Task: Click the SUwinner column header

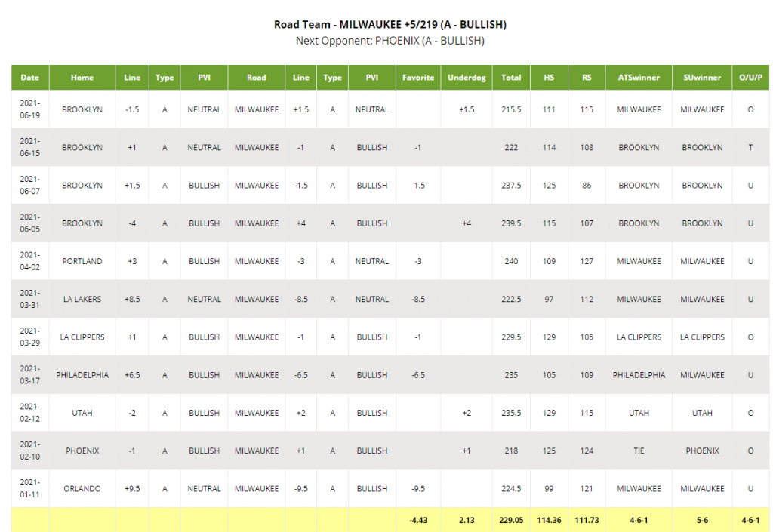Action: click(702, 77)
